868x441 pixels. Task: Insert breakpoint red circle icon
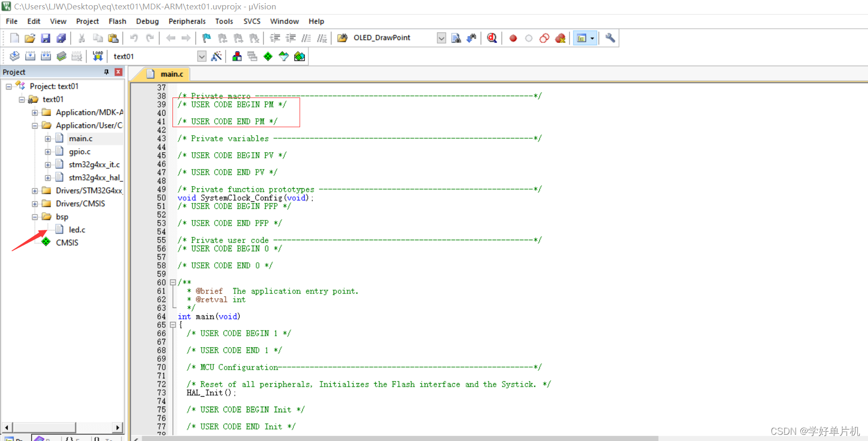[x=513, y=38]
